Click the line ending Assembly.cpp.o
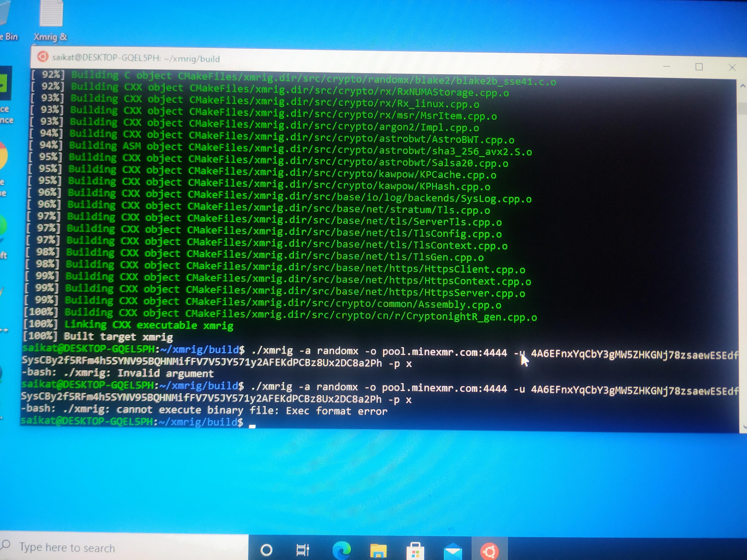 263,302
